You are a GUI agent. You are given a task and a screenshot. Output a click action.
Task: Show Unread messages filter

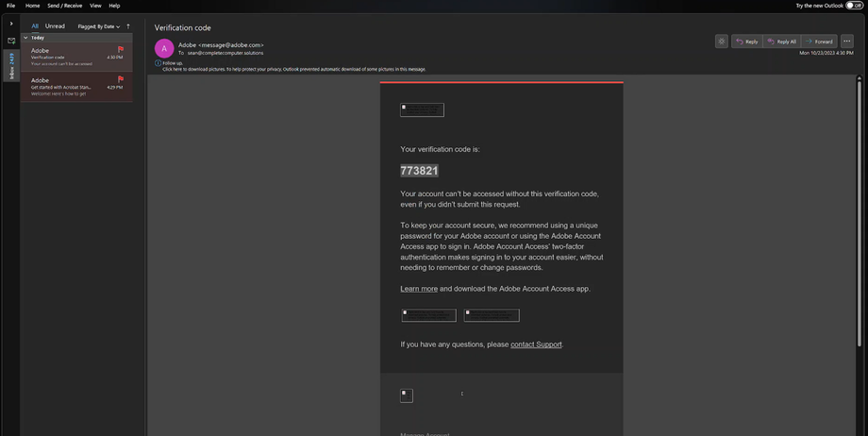click(55, 26)
